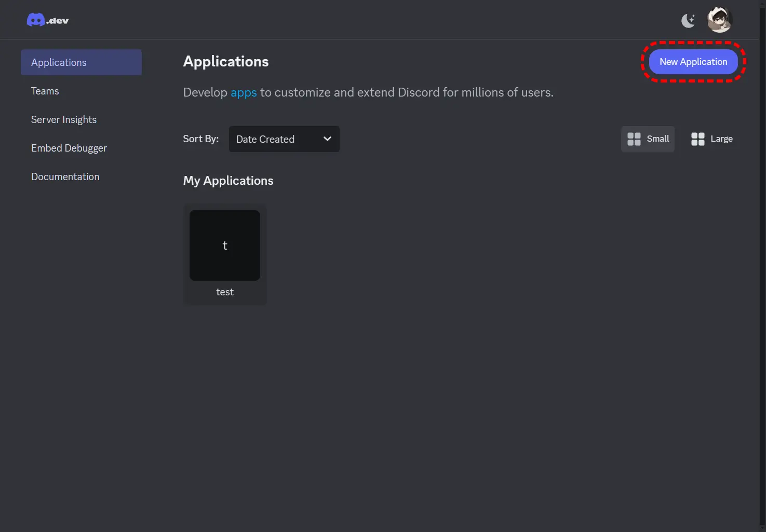
Task: Follow the blue apps link
Action: pos(244,92)
